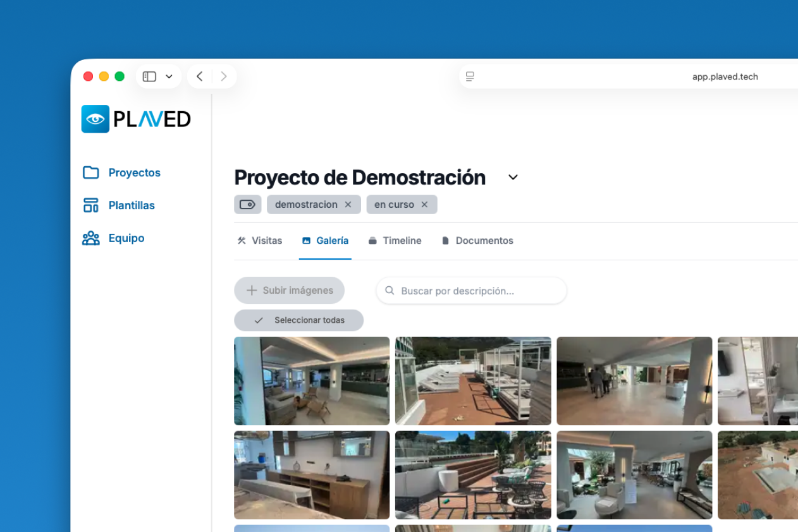Toggle the browser sidebar icon
Screen dimensions: 798x532
pos(149,76)
